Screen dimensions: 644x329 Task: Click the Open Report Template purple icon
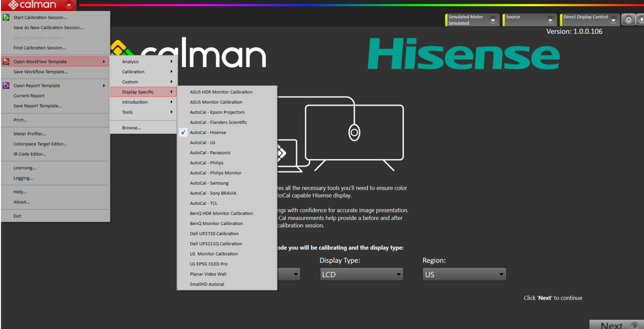[x=6, y=86]
